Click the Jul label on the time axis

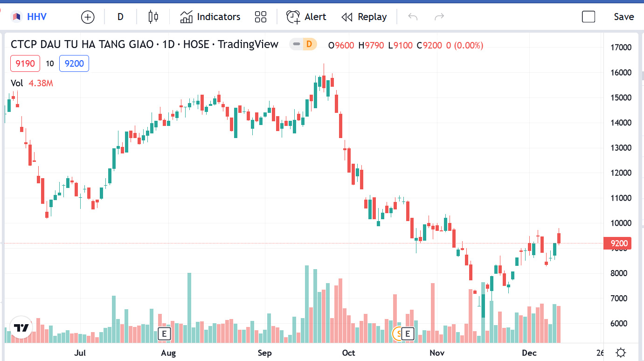[x=80, y=353]
